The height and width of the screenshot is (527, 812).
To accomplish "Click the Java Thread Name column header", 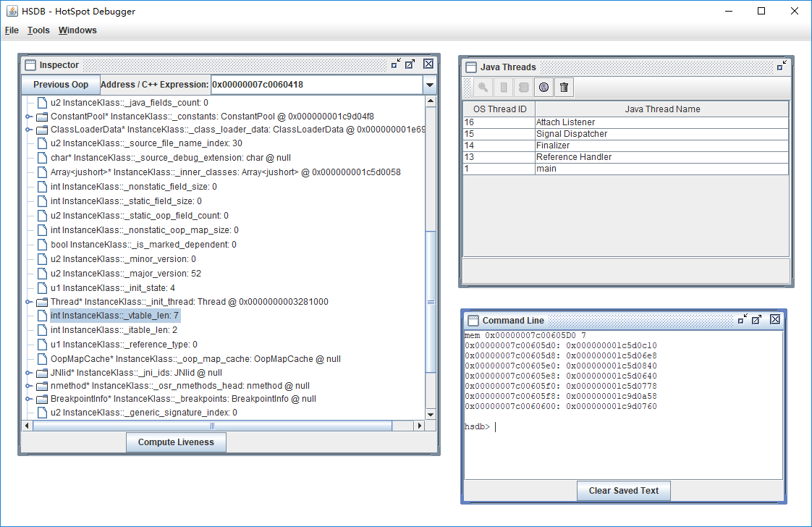I will 662,109.
